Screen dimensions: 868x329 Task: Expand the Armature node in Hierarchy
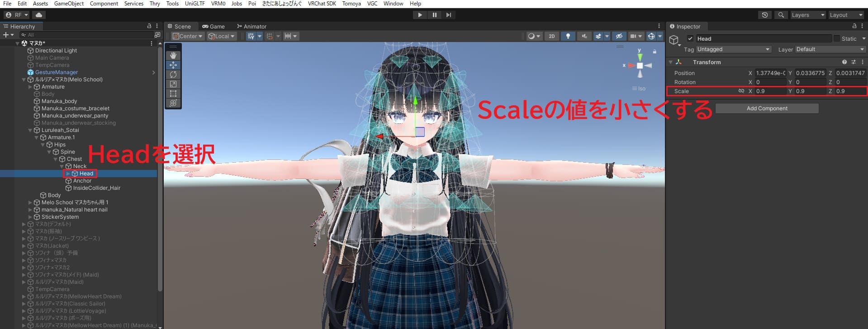[x=30, y=87]
